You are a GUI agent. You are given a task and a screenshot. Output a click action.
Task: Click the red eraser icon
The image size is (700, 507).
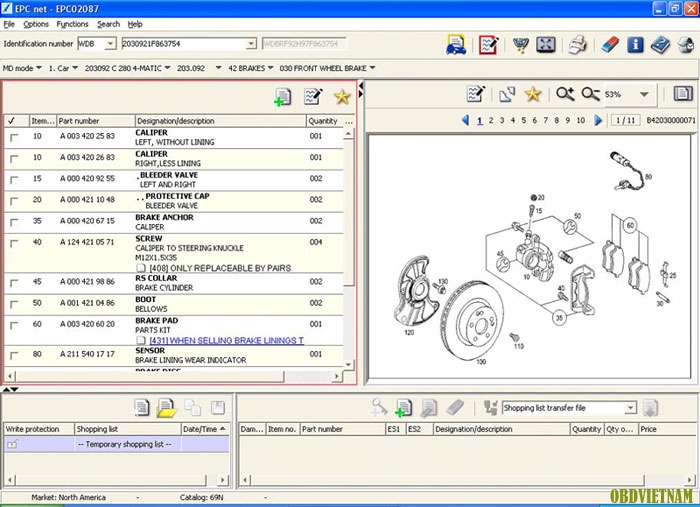click(608, 44)
